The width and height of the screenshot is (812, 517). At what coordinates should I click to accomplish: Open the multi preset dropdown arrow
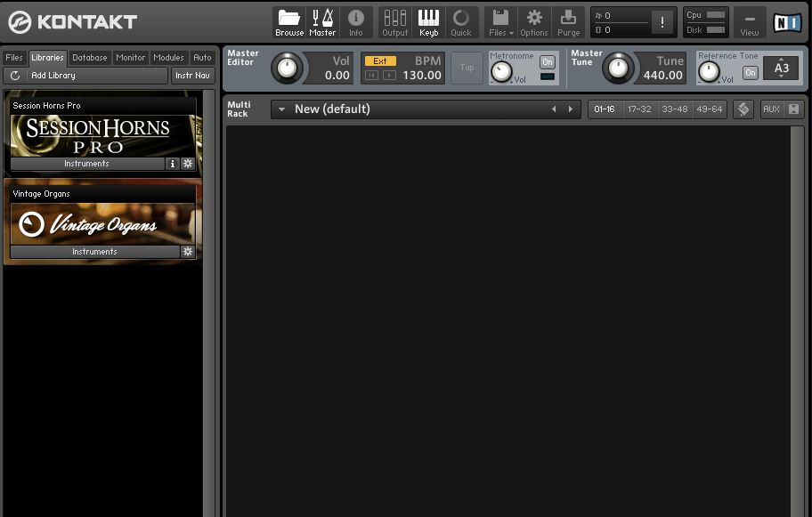click(281, 109)
